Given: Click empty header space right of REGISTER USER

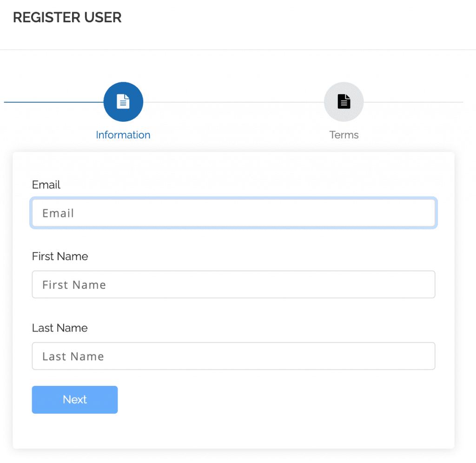Looking at the screenshot, I should tap(297, 19).
